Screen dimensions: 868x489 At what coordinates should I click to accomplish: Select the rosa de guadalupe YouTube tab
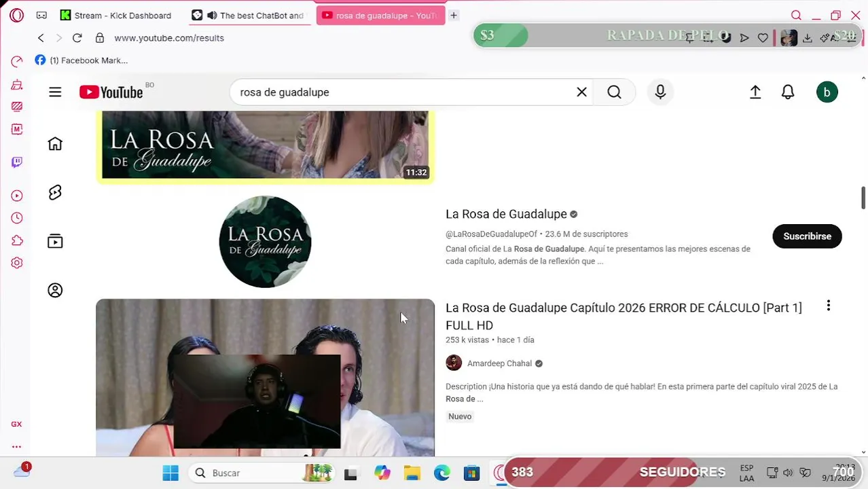[x=380, y=15]
